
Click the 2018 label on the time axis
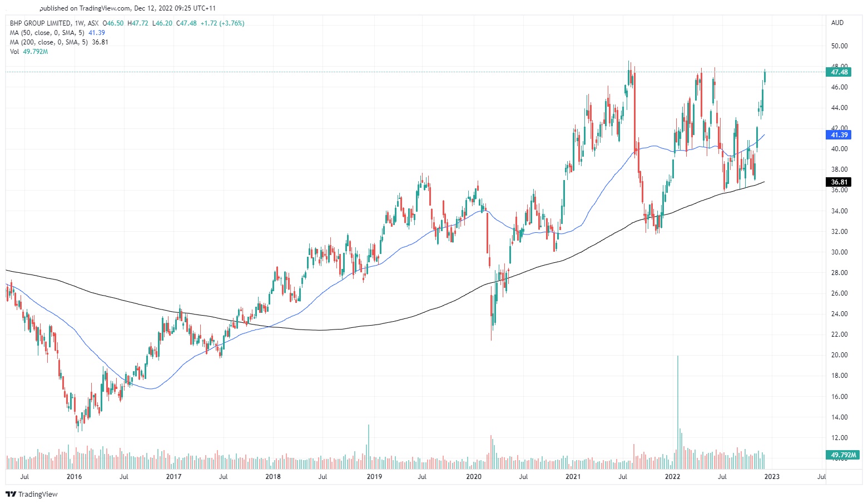coord(273,477)
